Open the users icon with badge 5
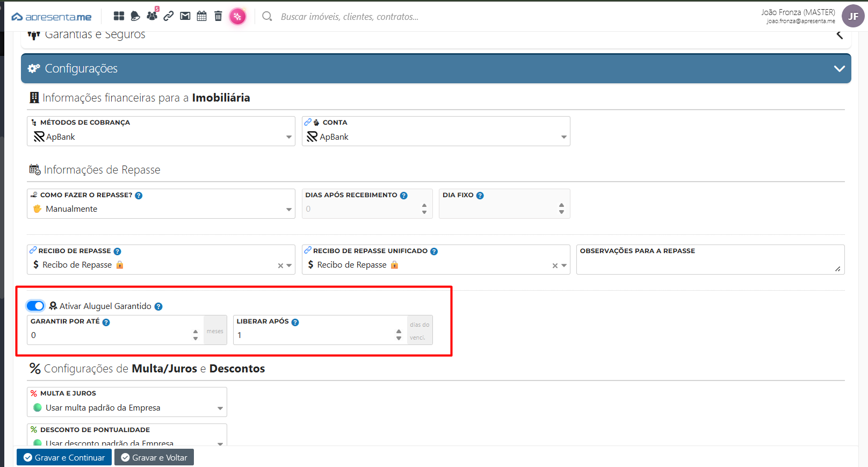 [152, 16]
